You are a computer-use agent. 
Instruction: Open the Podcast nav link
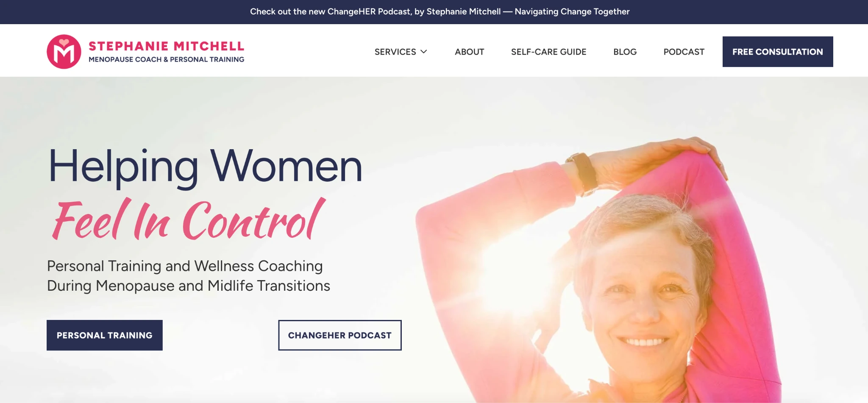(x=684, y=52)
